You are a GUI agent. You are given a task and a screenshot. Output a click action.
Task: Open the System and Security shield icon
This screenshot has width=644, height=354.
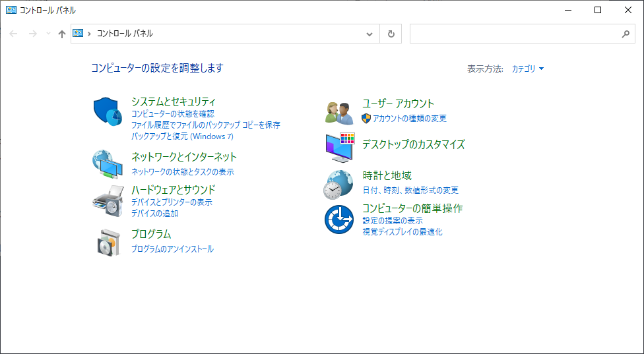108,111
